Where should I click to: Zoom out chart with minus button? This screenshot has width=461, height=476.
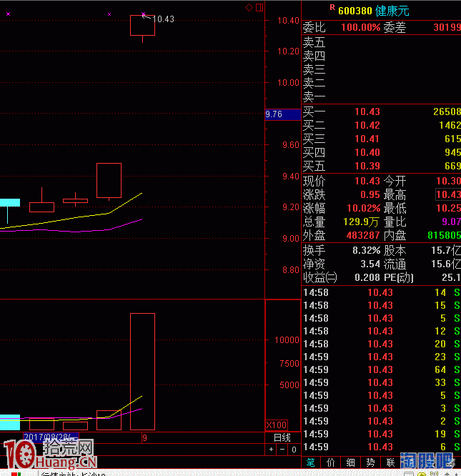[282, 450]
